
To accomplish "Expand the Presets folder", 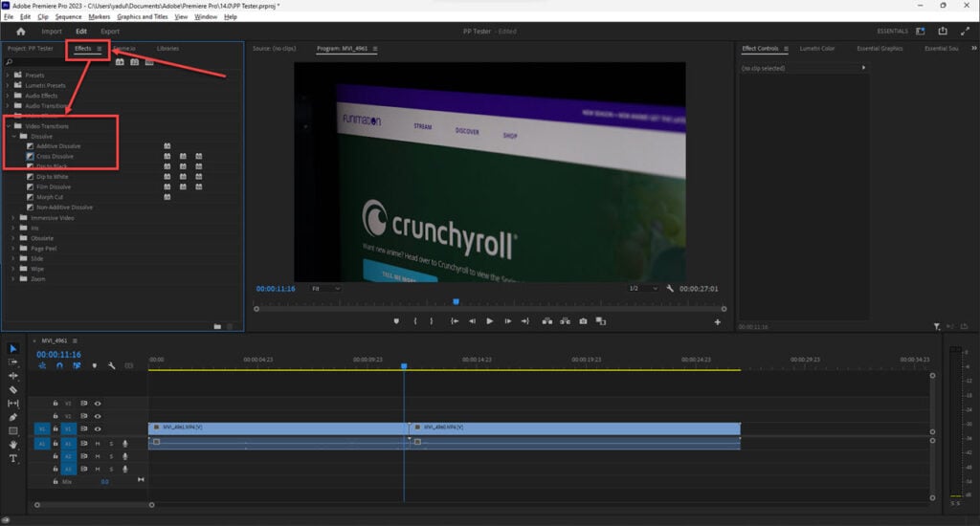I will (x=8, y=75).
